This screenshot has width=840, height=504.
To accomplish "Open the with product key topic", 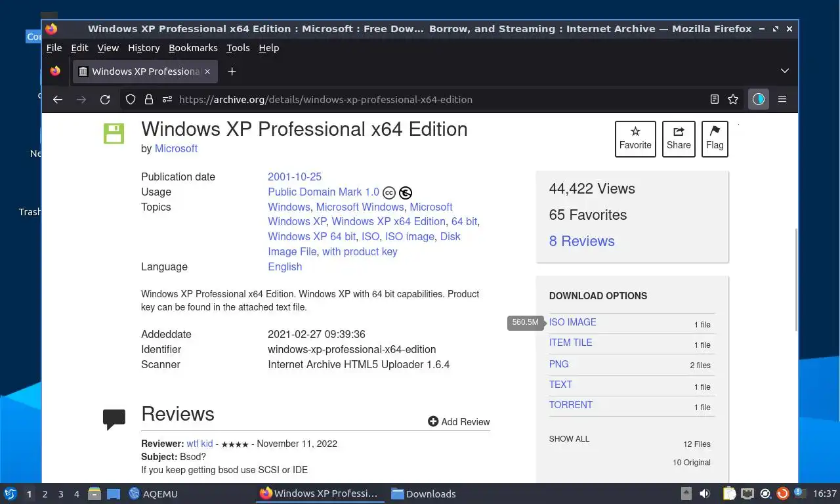I will point(360,252).
